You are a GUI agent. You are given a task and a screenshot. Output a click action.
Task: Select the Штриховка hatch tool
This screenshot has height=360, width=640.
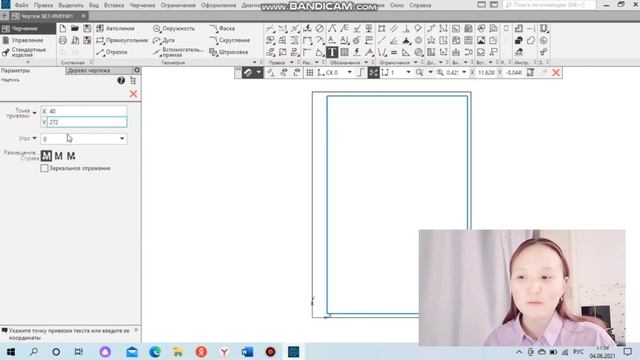tap(229, 52)
